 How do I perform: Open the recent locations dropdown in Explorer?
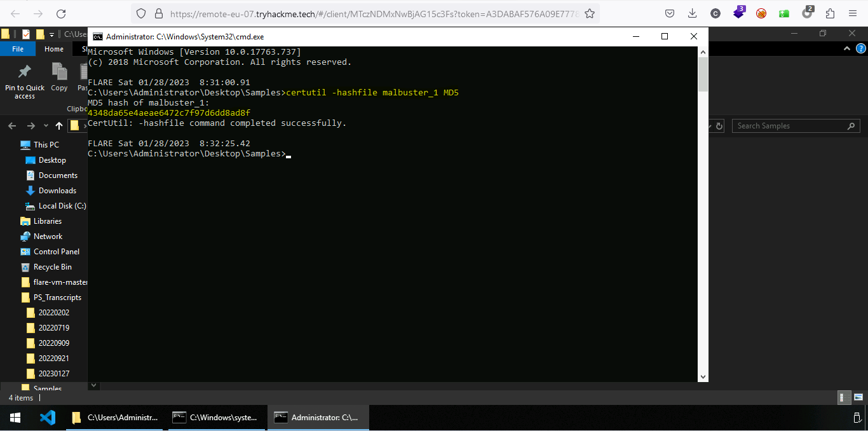coord(46,127)
